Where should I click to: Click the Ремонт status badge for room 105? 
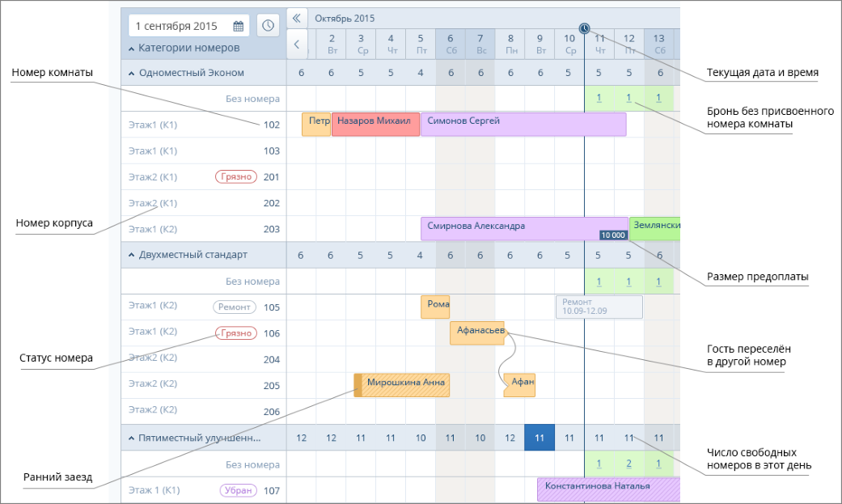[x=235, y=307]
